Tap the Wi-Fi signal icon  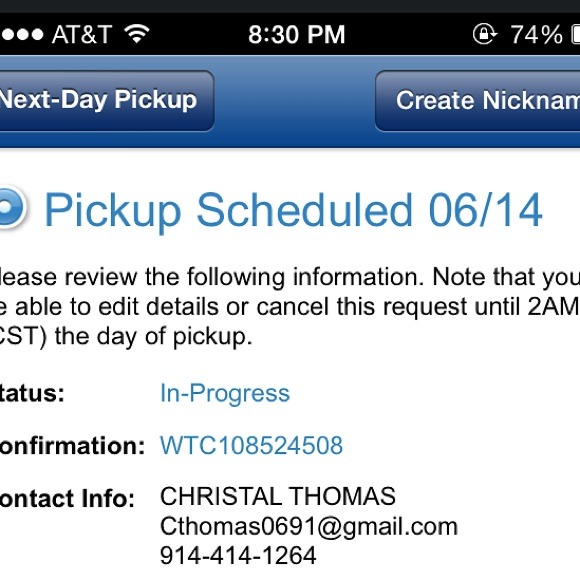[x=136, y=34]
